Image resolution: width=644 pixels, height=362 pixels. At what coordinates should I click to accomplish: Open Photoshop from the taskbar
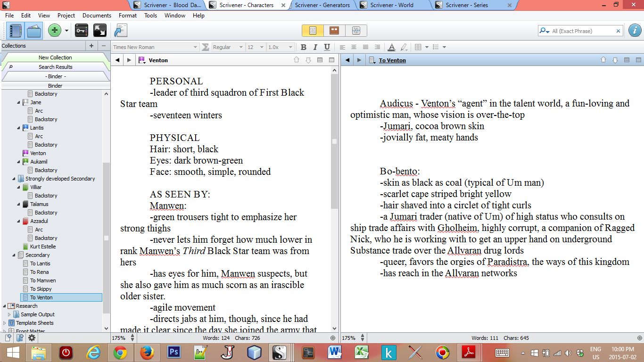(174, 352)
